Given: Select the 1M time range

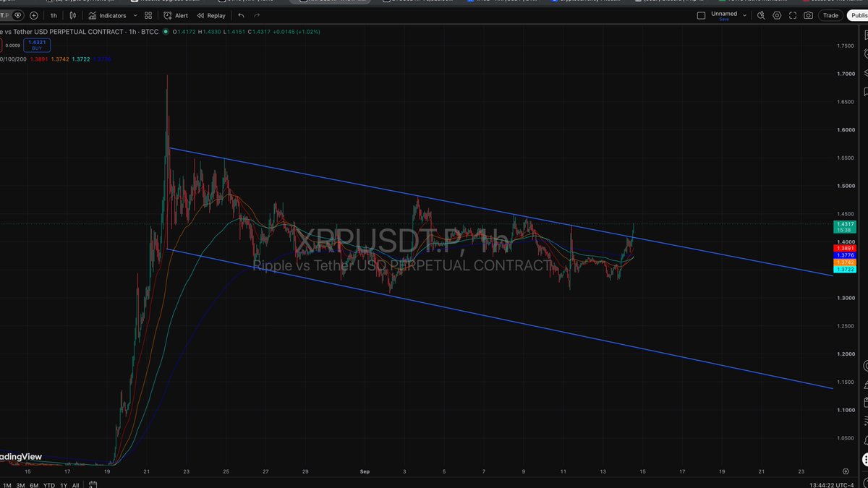Looking at the screenshot, I should (x=7, y=484).
